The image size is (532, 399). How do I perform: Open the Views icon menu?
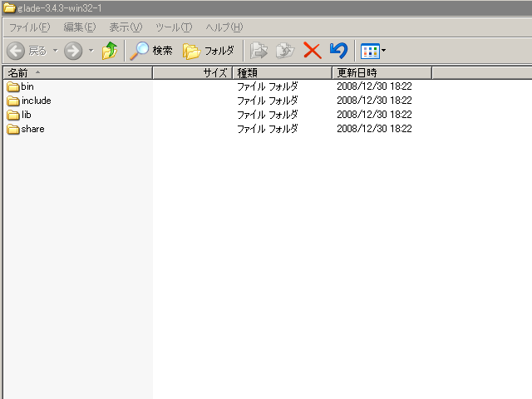[373, 51]
